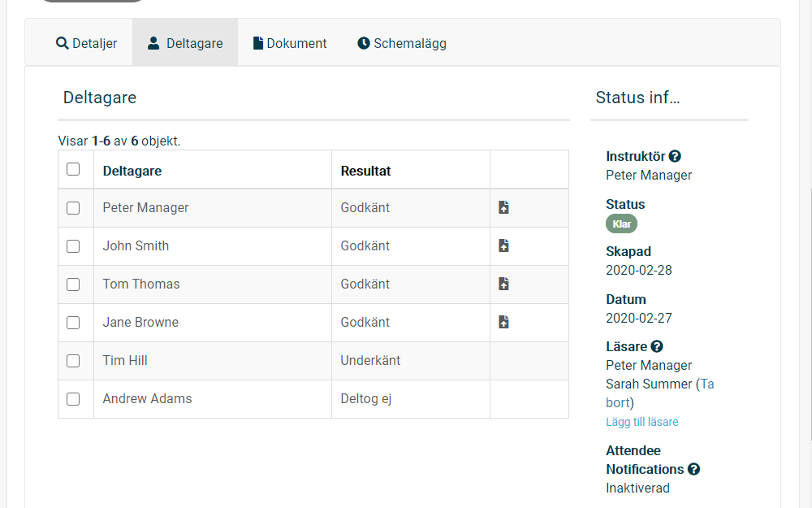Tick checkbox for Tom Thomas
The height and width of the screenshot is (508, 812).
tap(73, 284)
